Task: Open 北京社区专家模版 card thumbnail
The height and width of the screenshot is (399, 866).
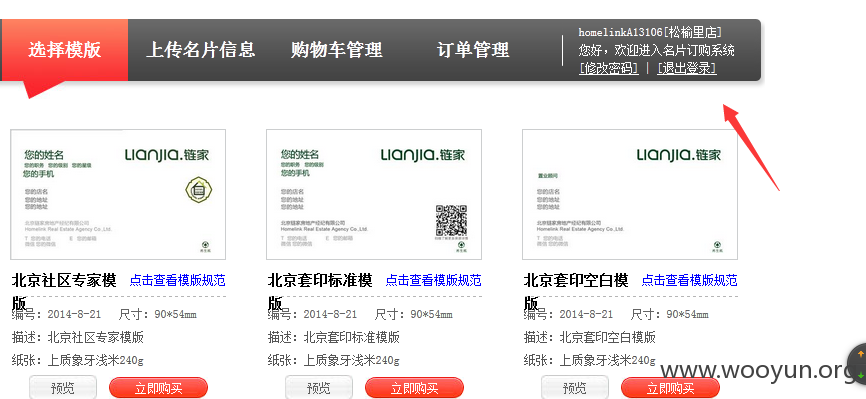Action: (118, 195)
